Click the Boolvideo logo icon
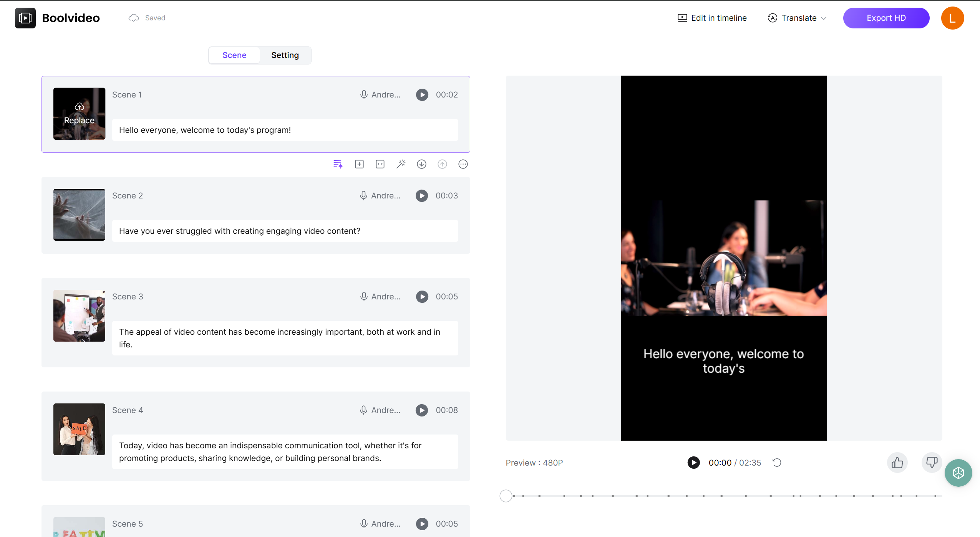 [25, 18]
